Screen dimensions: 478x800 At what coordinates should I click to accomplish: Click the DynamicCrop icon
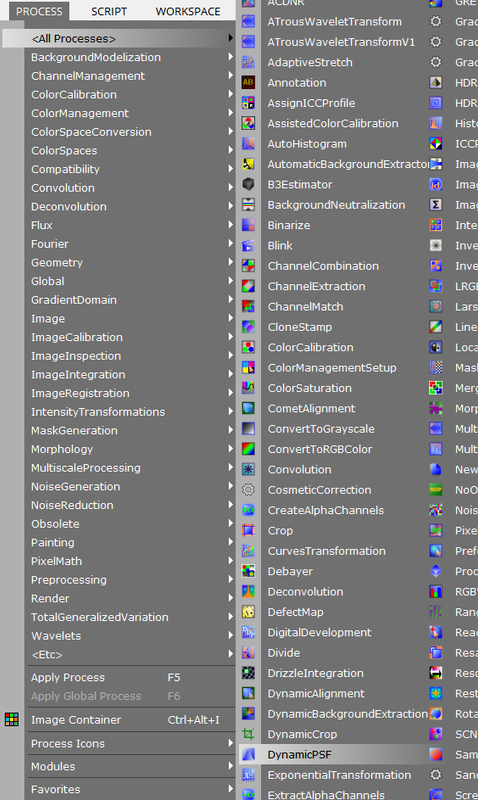(x=248, y=734)
